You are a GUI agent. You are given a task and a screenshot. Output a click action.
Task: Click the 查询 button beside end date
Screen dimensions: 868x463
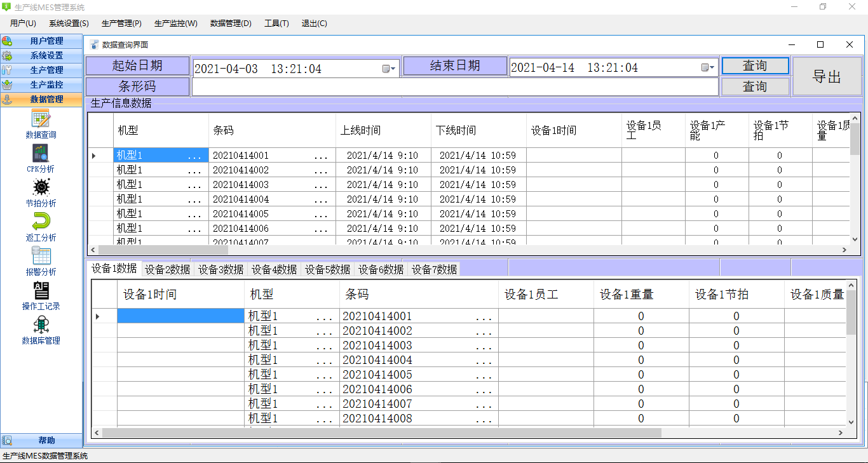[x=755, y=65]
